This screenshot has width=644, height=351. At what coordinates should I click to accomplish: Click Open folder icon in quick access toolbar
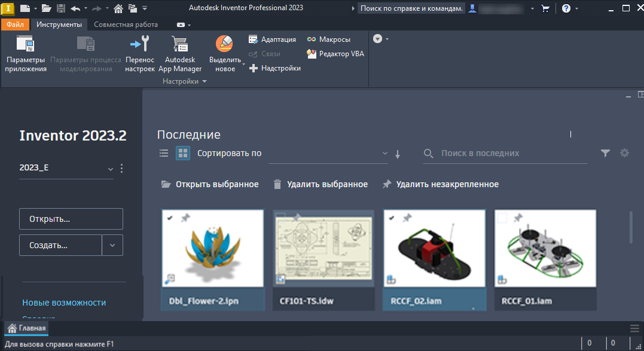46,8
